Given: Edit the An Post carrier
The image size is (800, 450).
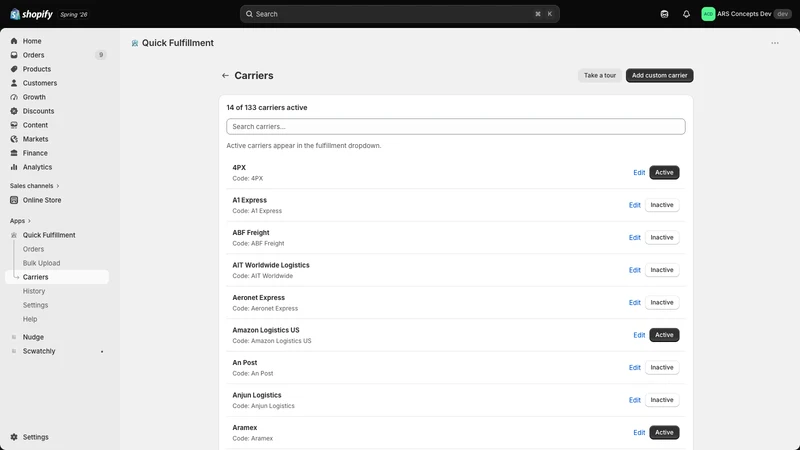Looking at the screenshot, I should point(634,368).
